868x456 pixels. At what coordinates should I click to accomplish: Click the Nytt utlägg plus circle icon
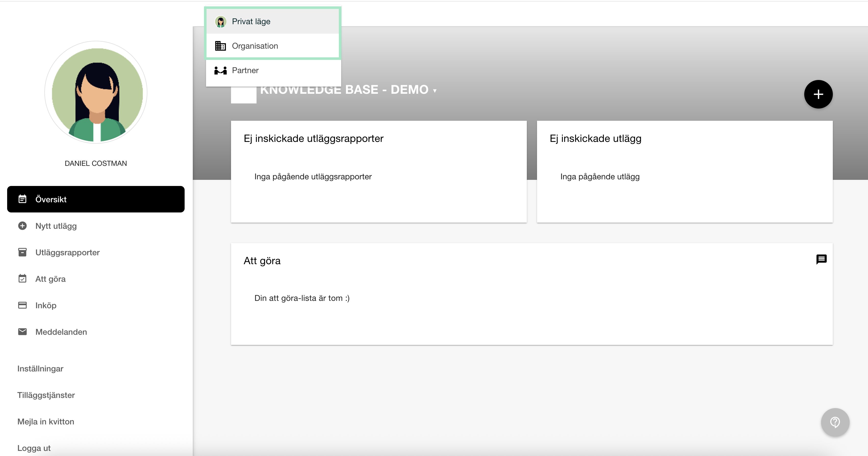[22, 226]
